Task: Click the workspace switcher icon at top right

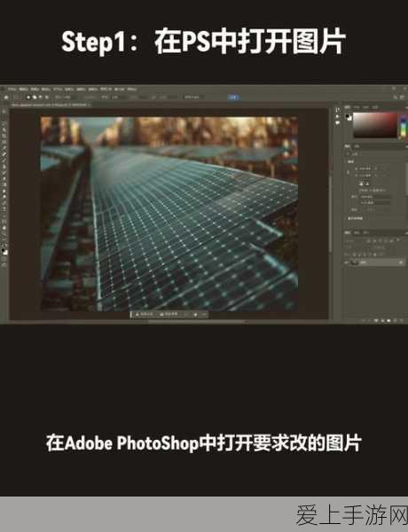Action: tap(403, 98)
